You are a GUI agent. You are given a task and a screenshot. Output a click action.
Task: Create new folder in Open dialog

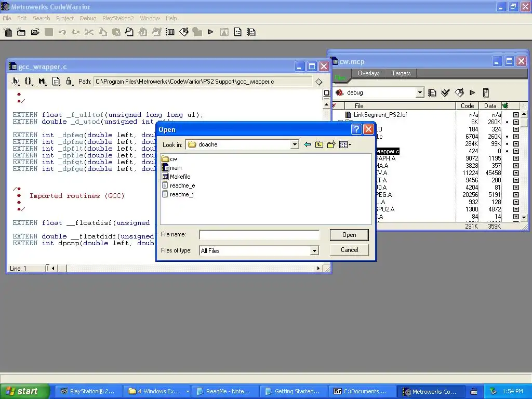tap(331, 144)
